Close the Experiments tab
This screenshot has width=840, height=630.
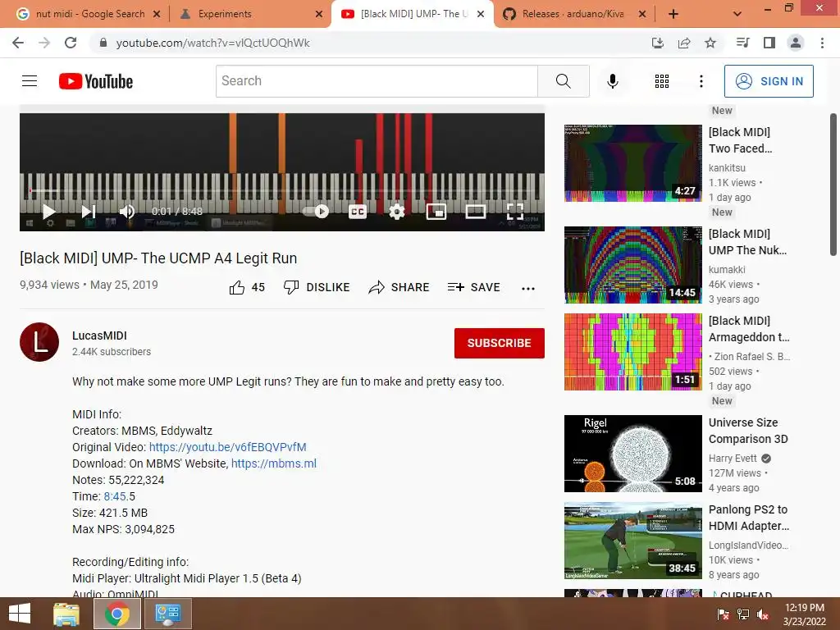319,14
